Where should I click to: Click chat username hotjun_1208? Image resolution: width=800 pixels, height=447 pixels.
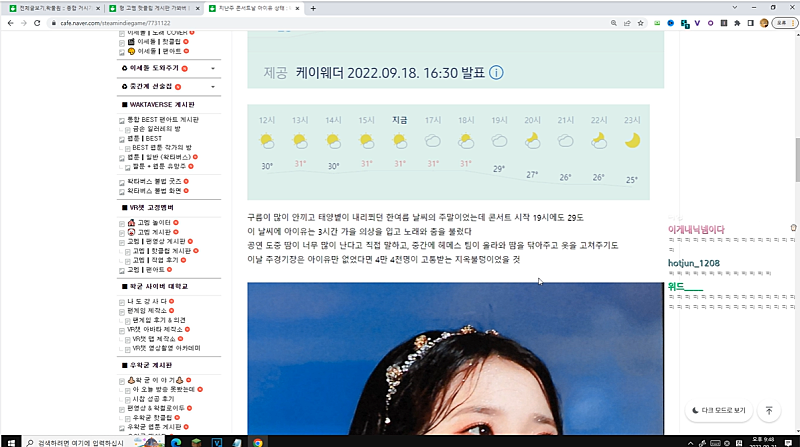click(x=694, y=263)
